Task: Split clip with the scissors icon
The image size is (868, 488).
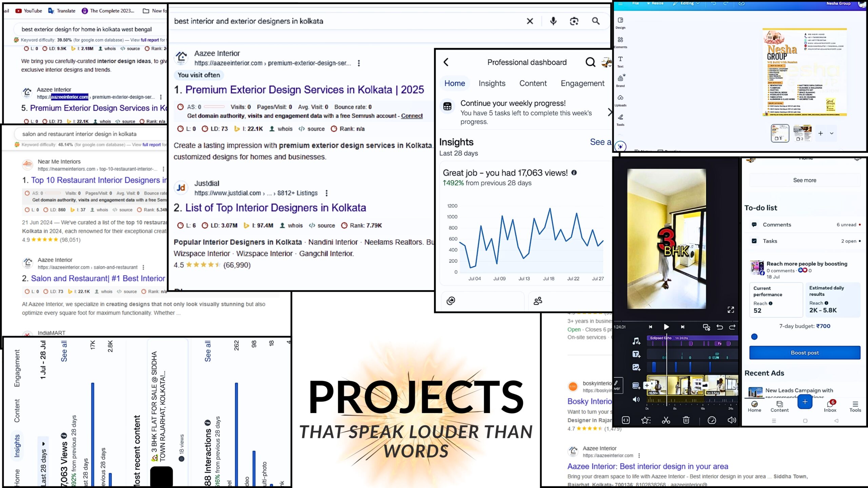Action: pos(666,420)
